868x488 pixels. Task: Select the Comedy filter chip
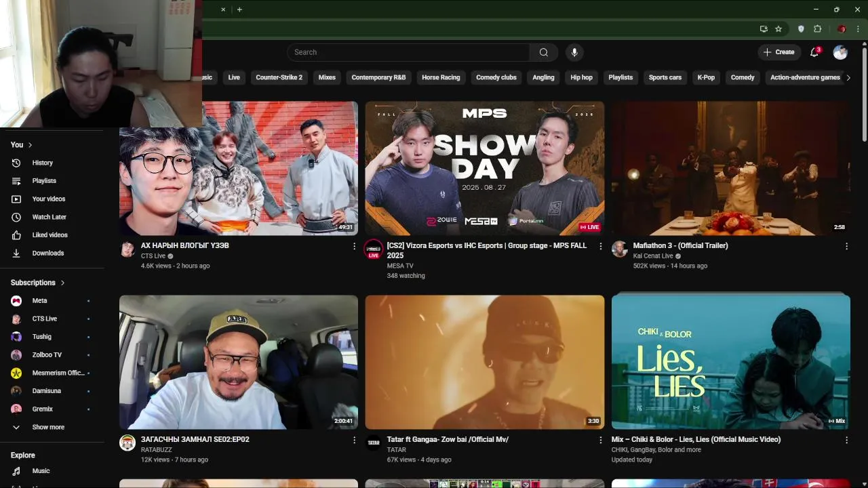pyautogui.click(x=743, y=77)
